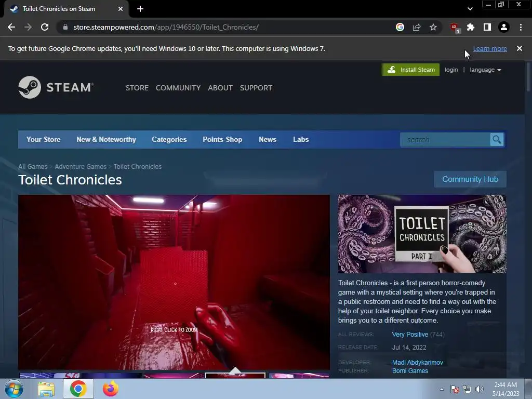The height and width of the screenshot is (399, 532).
Task: Open the Extensions puzzle icon
Action: (471, 27)
